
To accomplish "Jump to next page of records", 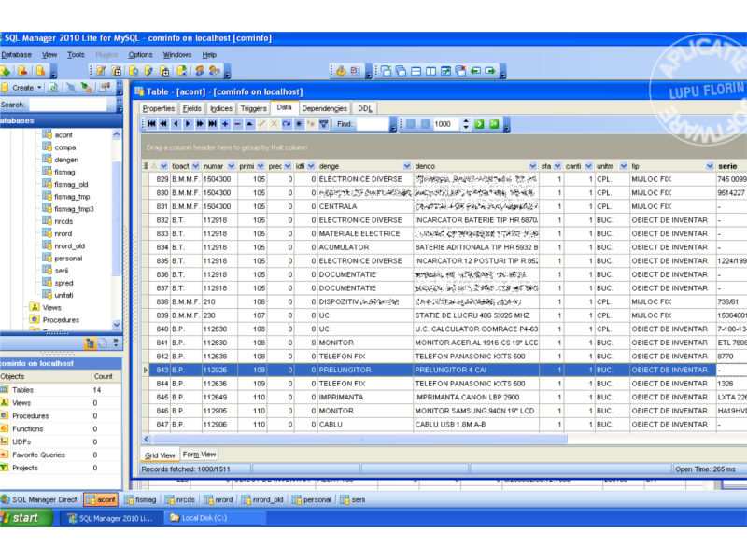I will tap(200, 124).
